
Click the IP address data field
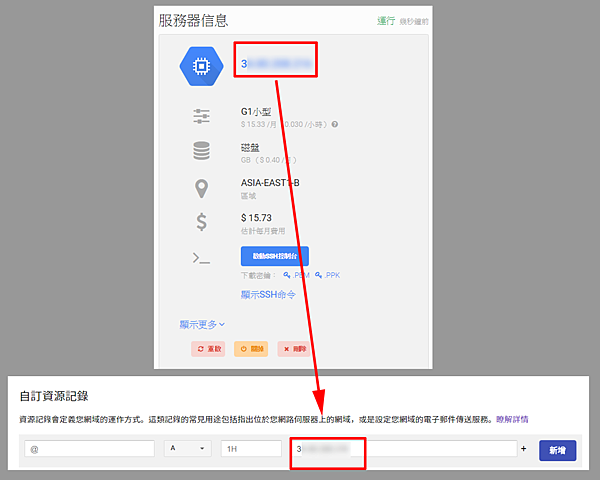(405, 449)
